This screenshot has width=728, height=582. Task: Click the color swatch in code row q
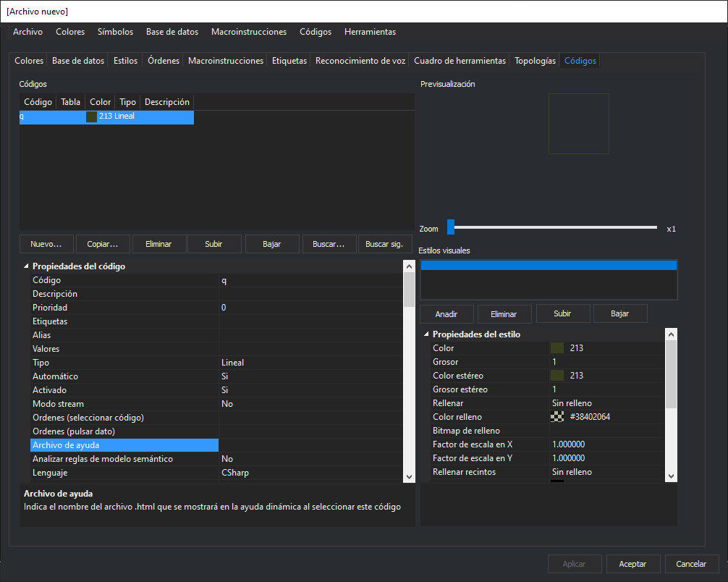pyautogui.click(x=91, y=117)
